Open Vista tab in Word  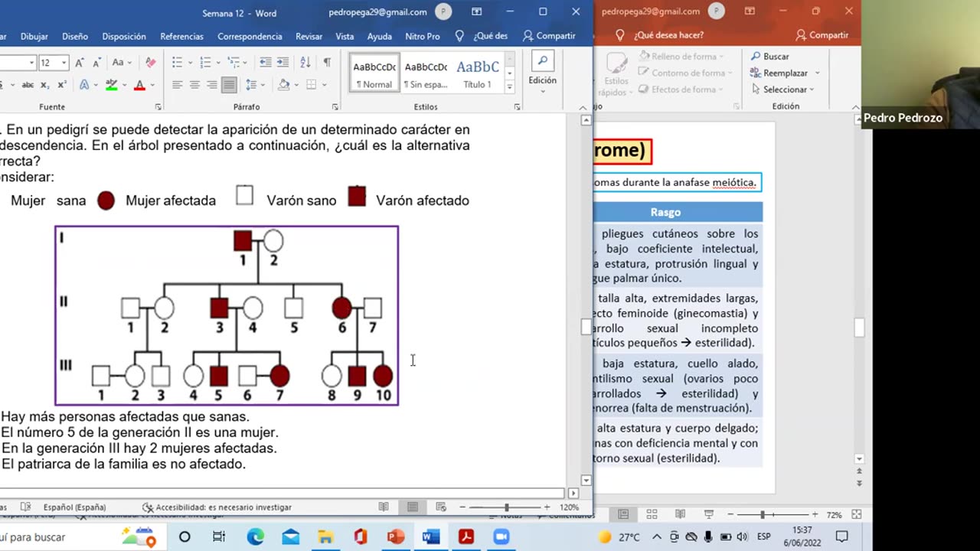pos(345,36)
